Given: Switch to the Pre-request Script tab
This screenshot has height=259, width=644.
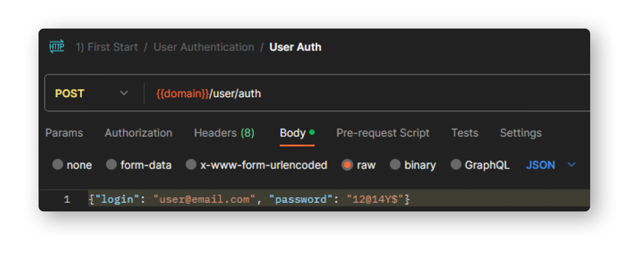Looking at the screenshot, I should pyautogui.click(x=383, y=133).
